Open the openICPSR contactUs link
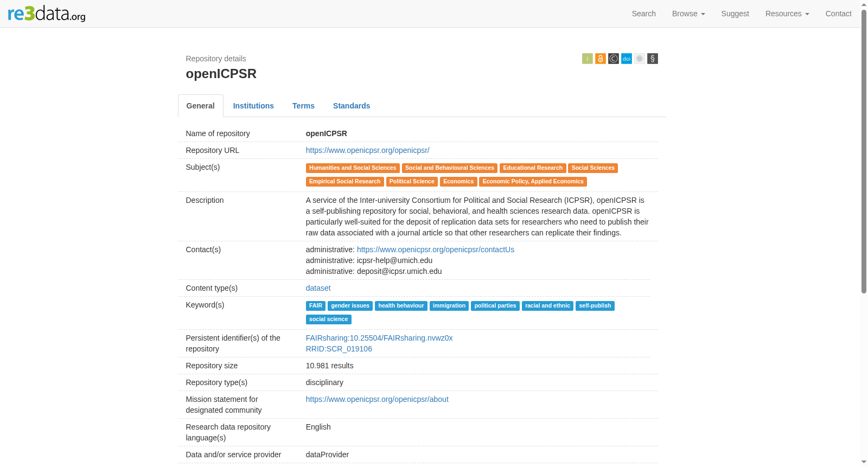The width and height of the screenshot is (868, 467). 436,250
